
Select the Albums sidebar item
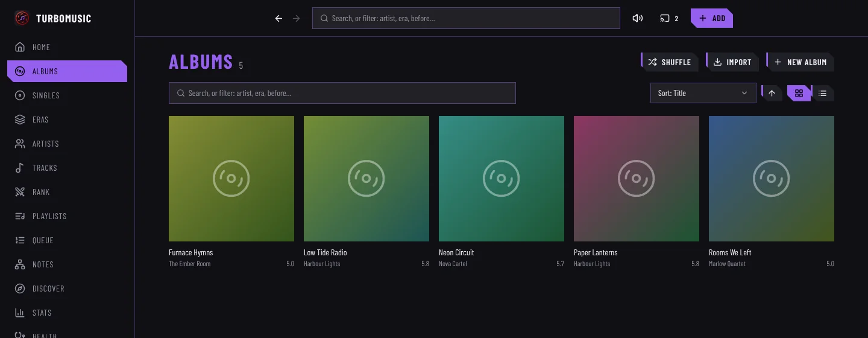67,71
